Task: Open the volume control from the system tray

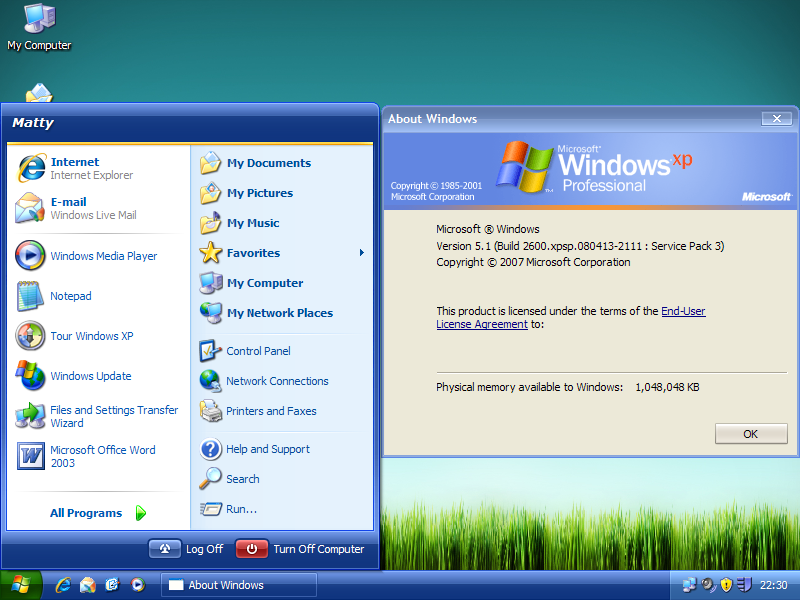Action: (707, 585)
